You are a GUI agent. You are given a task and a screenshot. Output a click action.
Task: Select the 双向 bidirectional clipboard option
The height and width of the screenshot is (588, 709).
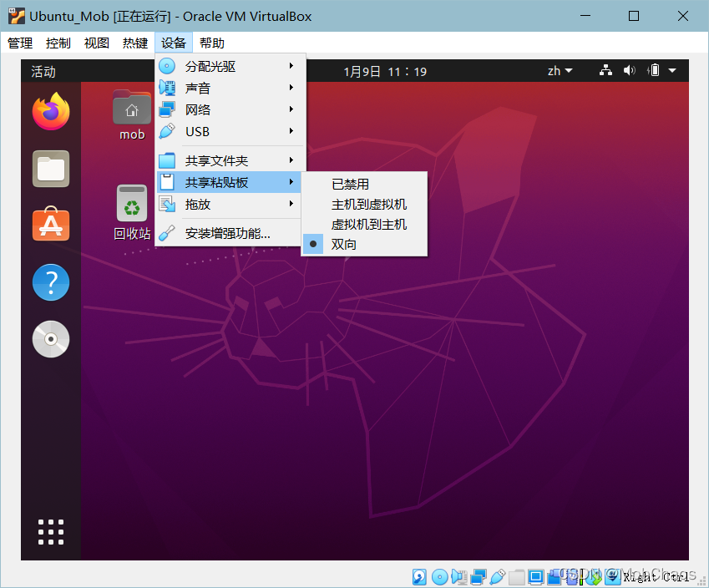[x=364, y=244]
